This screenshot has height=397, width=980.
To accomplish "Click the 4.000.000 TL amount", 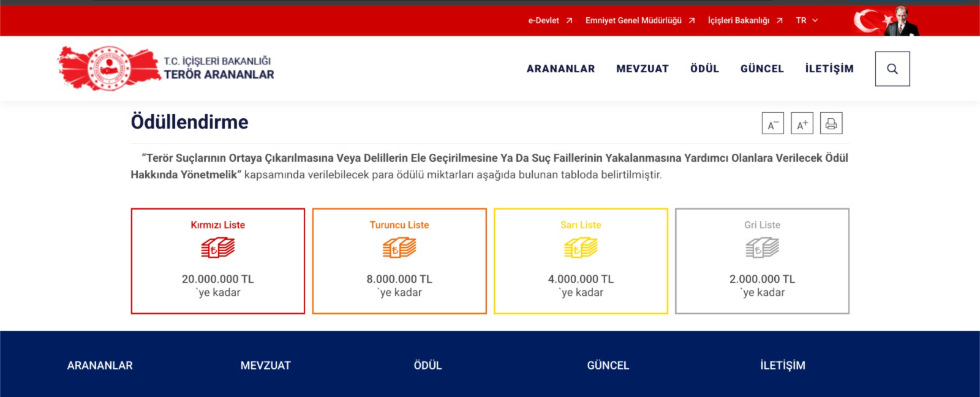I will point(581,279).
